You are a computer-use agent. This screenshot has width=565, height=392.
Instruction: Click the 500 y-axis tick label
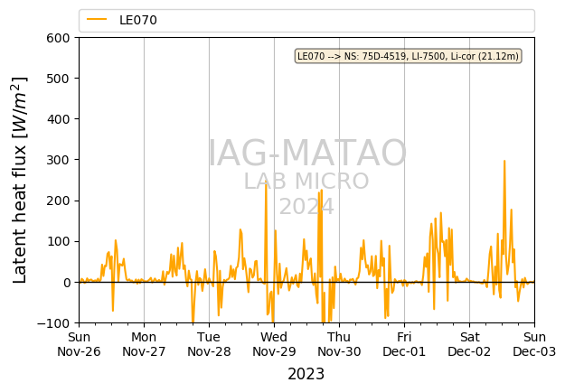(58, 79)
